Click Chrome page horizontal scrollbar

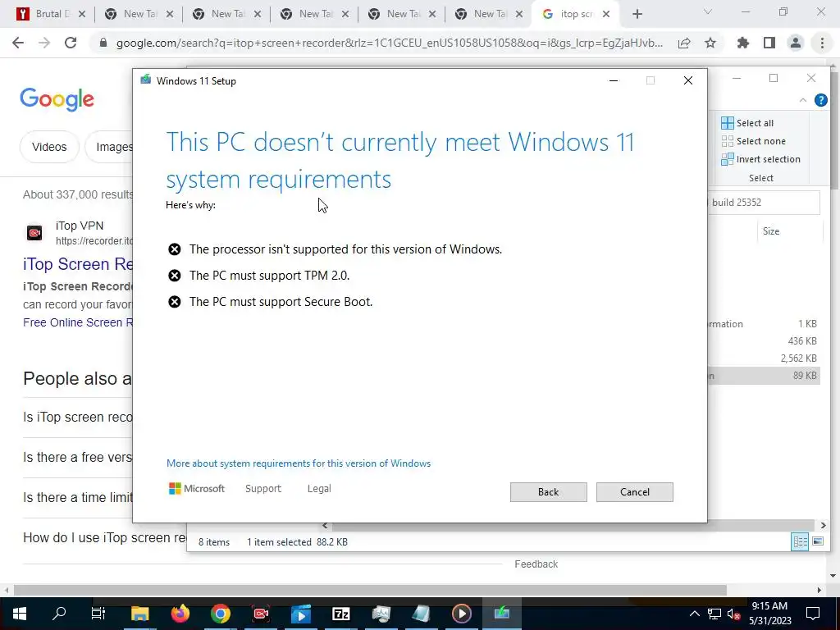click(x=370, y=590)
